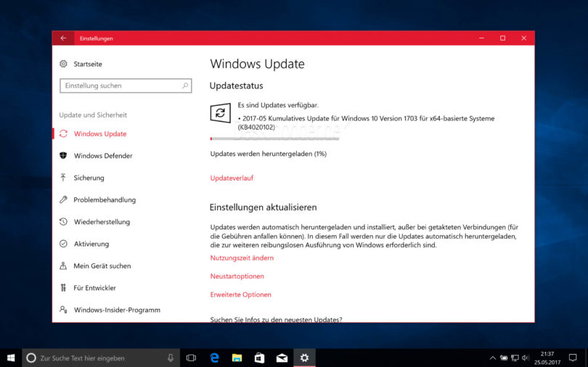The height and width of the screenshot is (367, 588).
Task: Click the update status refresh icon
Action: [x=220, y=112]
